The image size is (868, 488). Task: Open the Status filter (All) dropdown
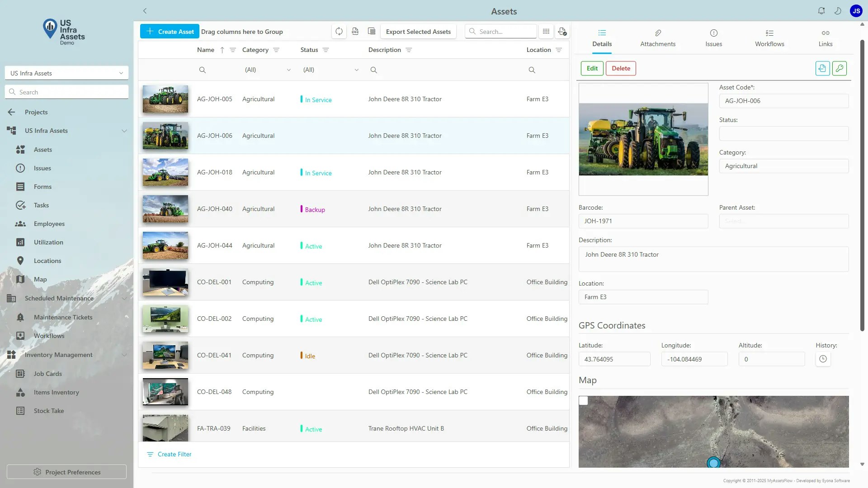(x=330, y=70)
